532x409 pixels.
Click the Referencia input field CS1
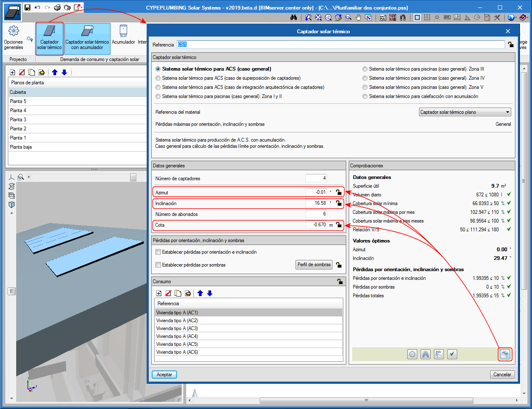[x=340, y=44]
